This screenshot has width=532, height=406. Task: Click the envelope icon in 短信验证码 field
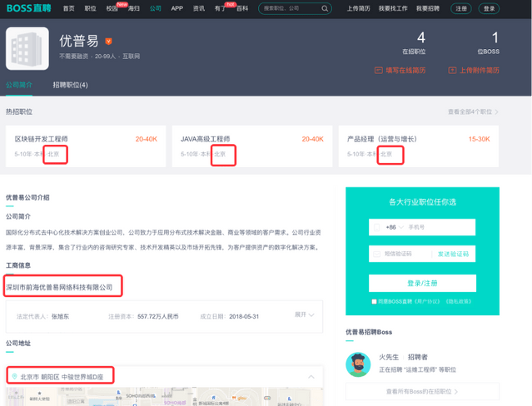click(376, 254)
